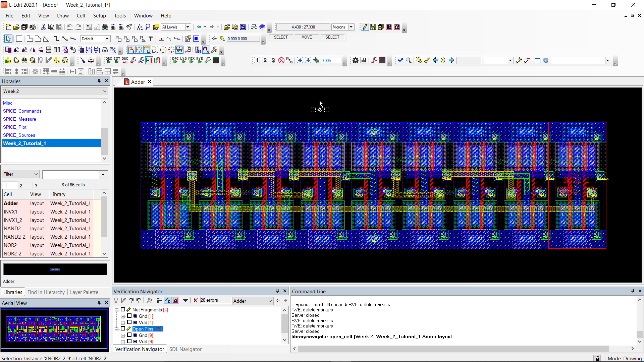Activate the box drawing tool

click(19, 39)
